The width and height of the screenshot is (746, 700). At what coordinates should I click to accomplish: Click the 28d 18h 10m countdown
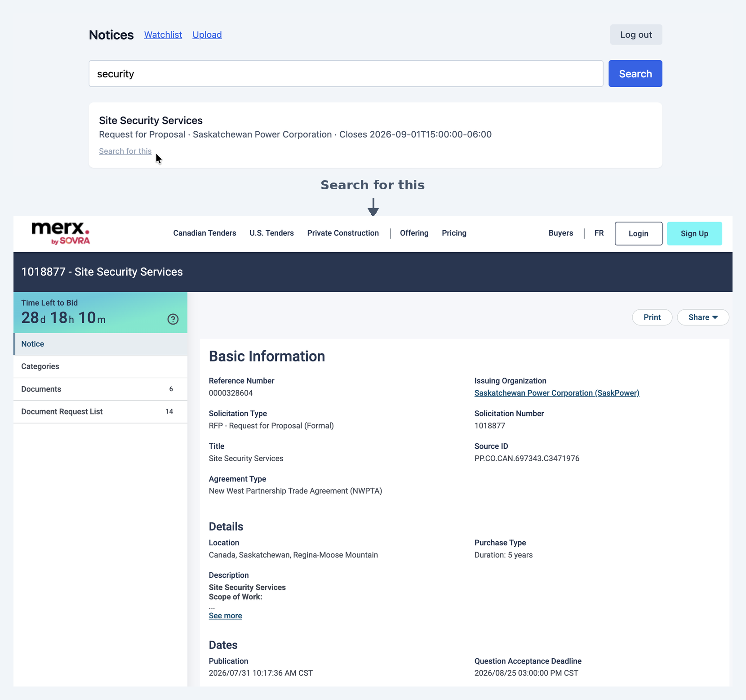click(x=63, y=318)
